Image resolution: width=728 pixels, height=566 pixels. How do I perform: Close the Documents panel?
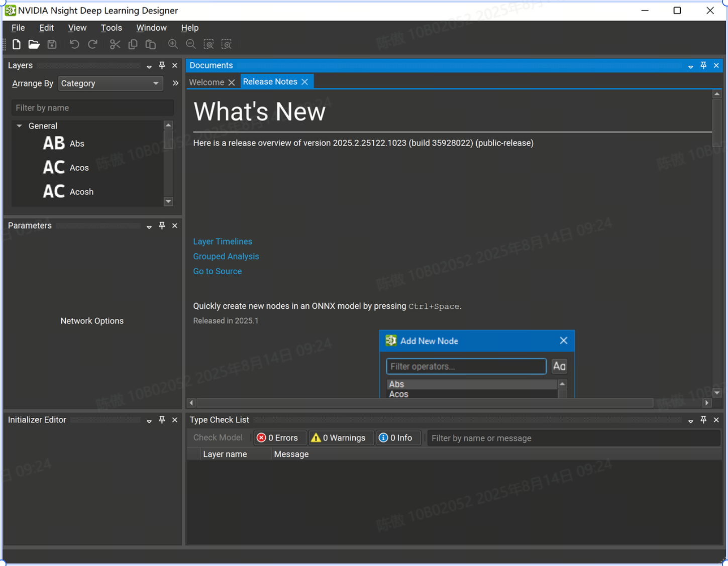[x=716, y=65]
